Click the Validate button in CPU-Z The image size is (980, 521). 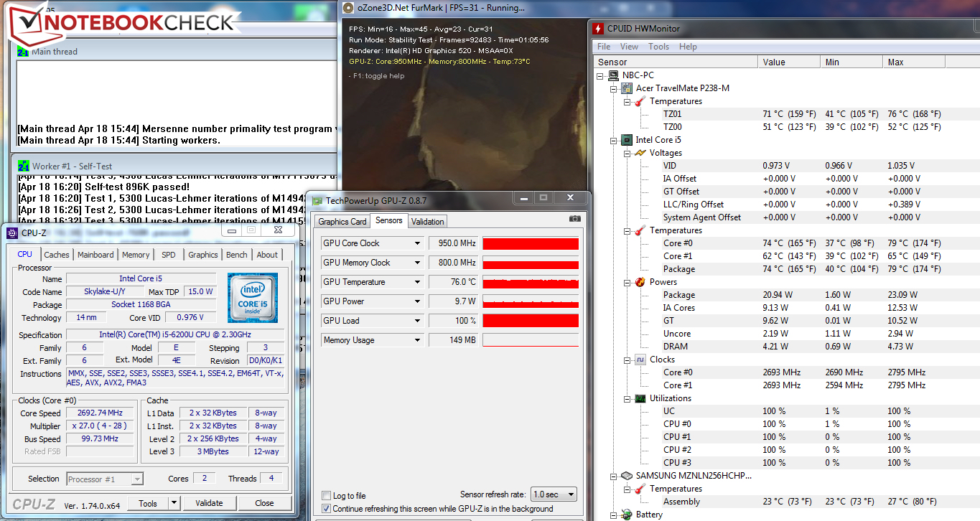coord(209,503)
